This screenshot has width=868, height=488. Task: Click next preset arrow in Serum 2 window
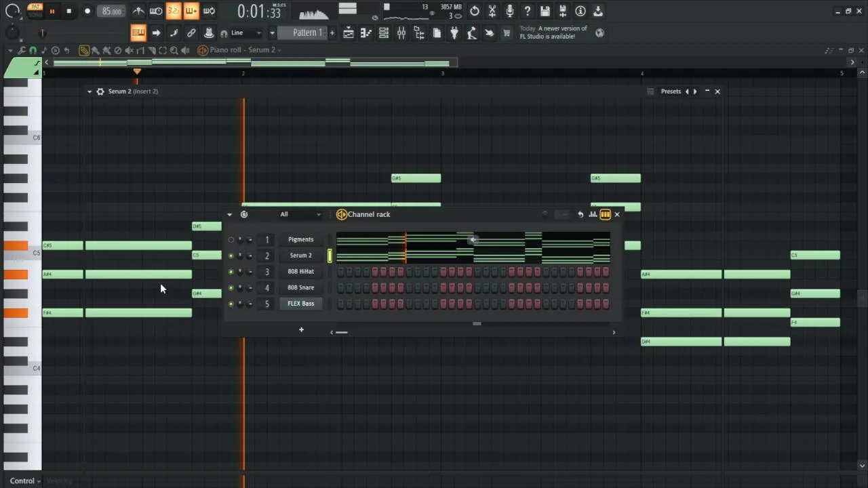click(x=695, y=91)
